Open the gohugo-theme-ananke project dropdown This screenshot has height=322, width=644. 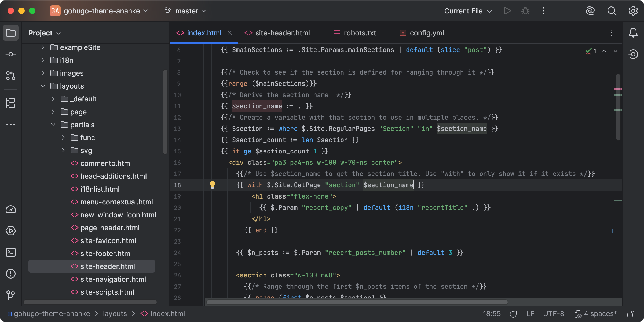pyautogui.click(x=99, y=11)
